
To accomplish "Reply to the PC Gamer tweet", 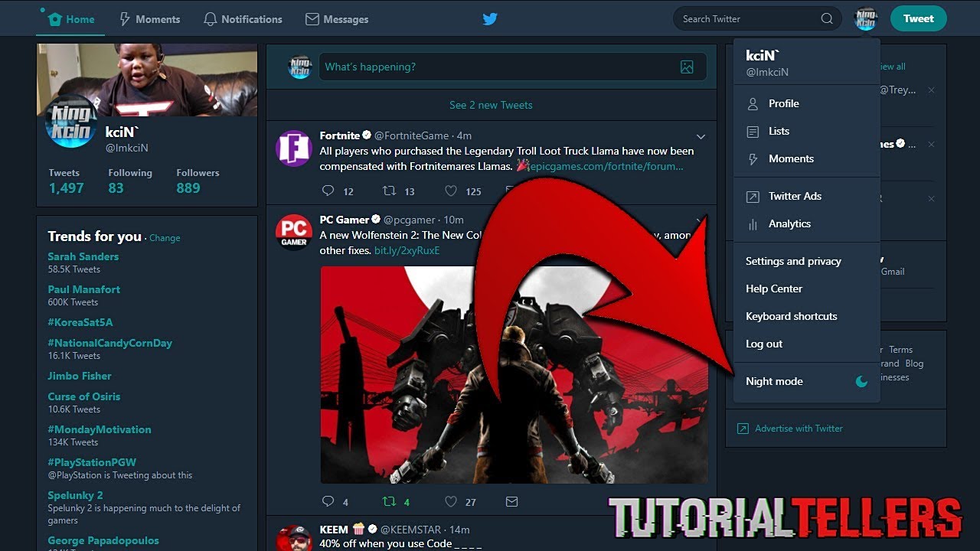I will pos(328,501).
